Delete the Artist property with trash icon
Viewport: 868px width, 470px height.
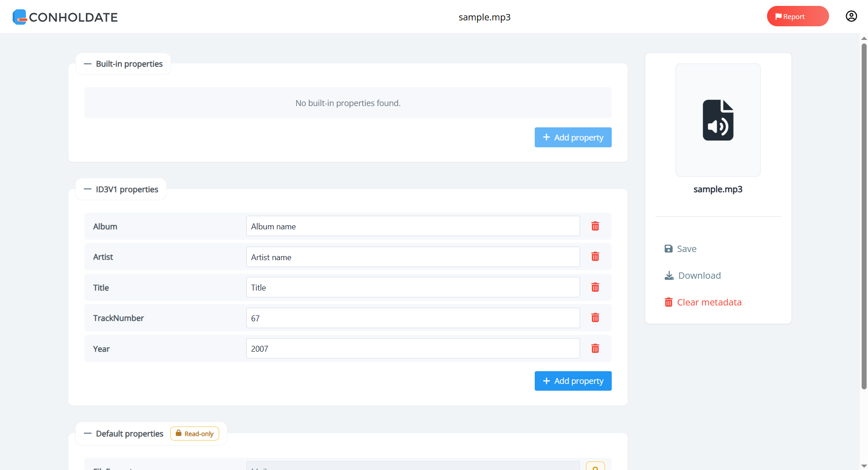click(595, 257)
